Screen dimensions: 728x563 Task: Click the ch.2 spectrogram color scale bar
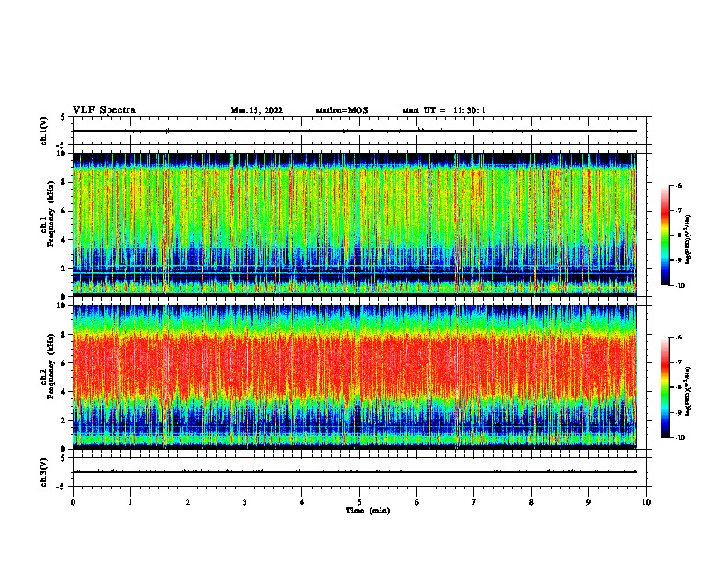tap(665, 387)
